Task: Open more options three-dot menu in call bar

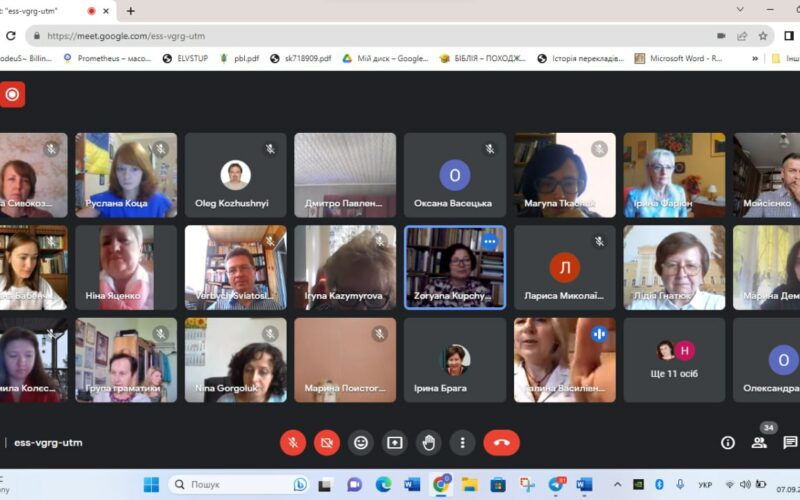Action: pos(461,442)
